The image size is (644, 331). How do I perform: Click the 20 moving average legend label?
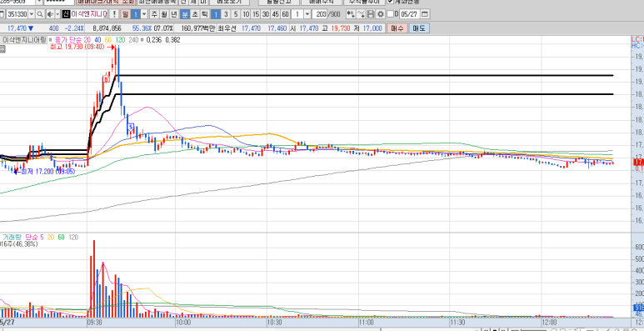(87, 40)
